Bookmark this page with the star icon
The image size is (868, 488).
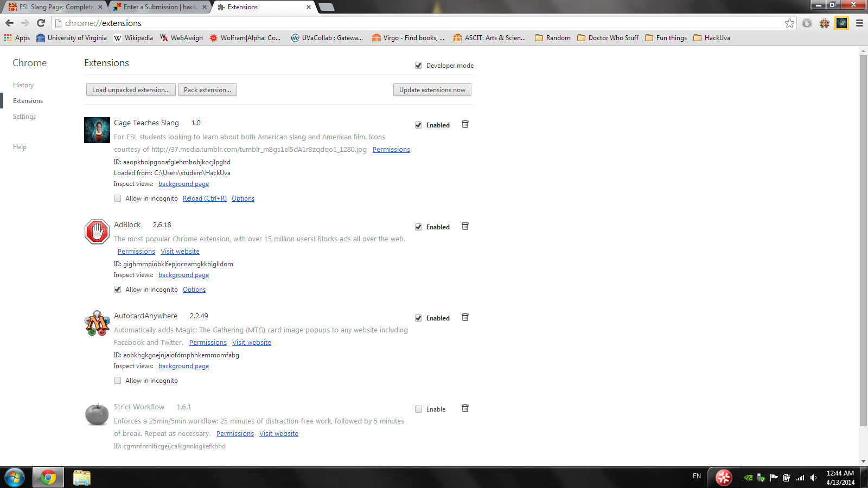(789, 23)
